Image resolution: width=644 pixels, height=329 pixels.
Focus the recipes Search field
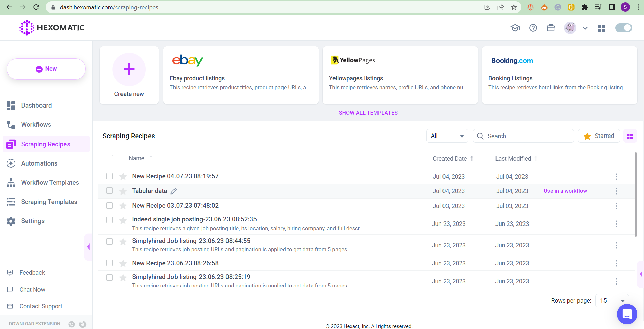(523, 136)
